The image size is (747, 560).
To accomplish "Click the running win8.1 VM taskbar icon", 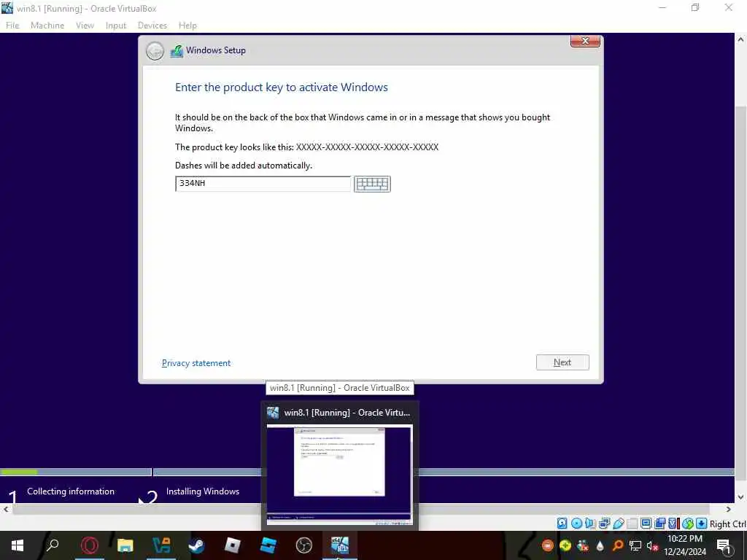I will pos(340,545).
